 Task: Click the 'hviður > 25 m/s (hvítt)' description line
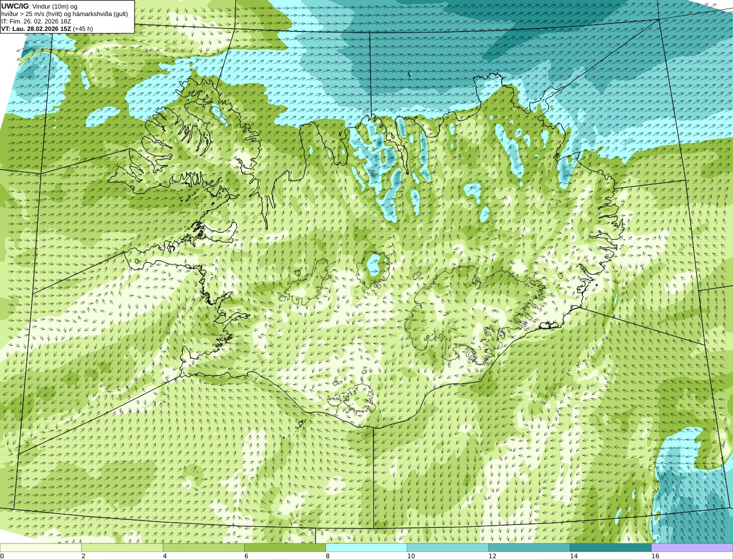pos(65,14)
